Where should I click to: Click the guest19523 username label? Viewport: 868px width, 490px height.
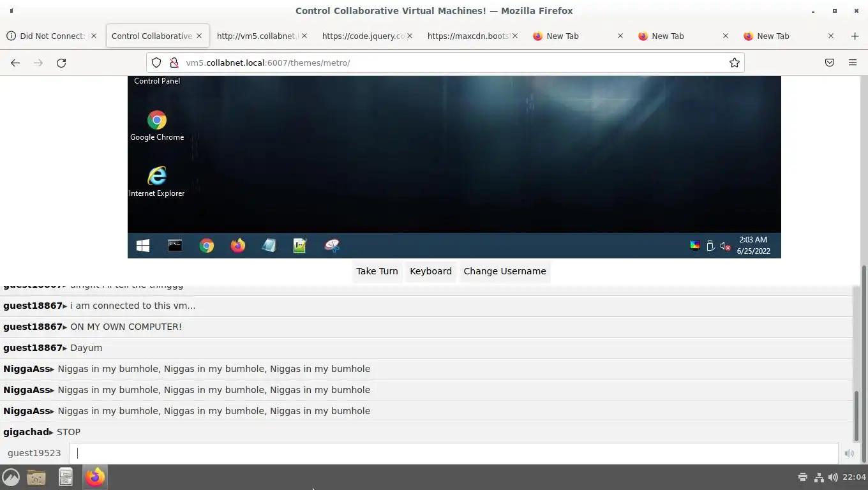(x=34, y=453)
